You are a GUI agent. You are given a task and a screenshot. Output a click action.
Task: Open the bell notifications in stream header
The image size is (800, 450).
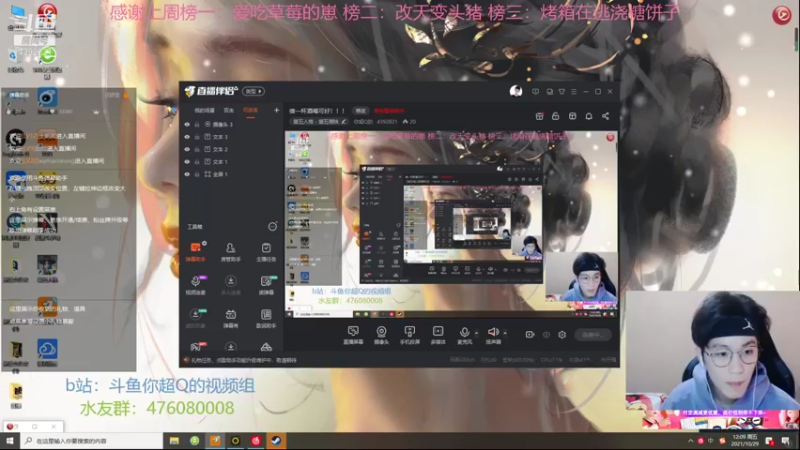click(589, 116)
